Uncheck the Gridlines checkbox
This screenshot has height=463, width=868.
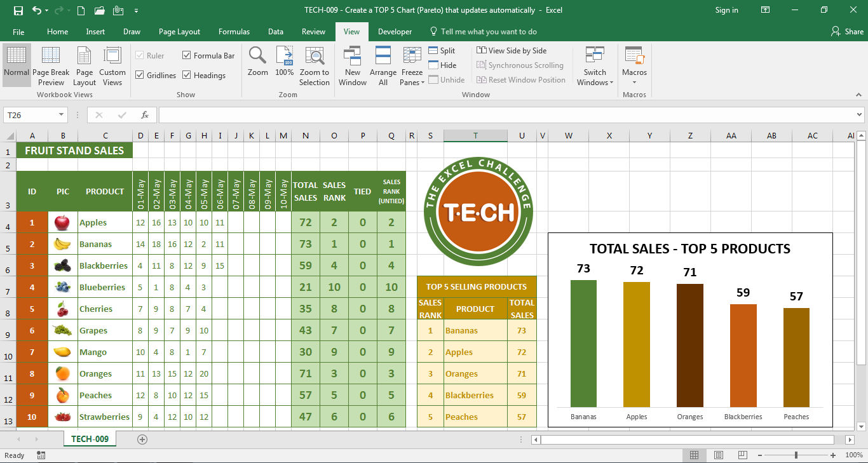[140, 76]
